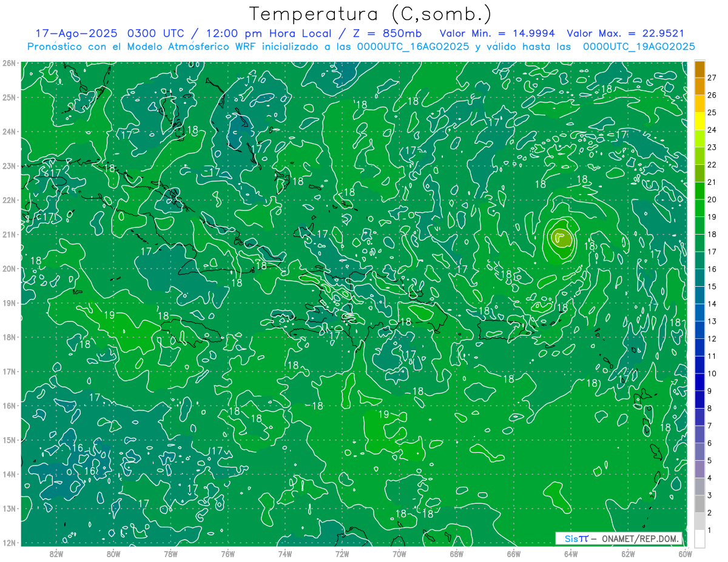Click the valid-until time '0000UTC_19AGO2025'
This screenshot has width=728, height=562.
[x=639, y=47]
